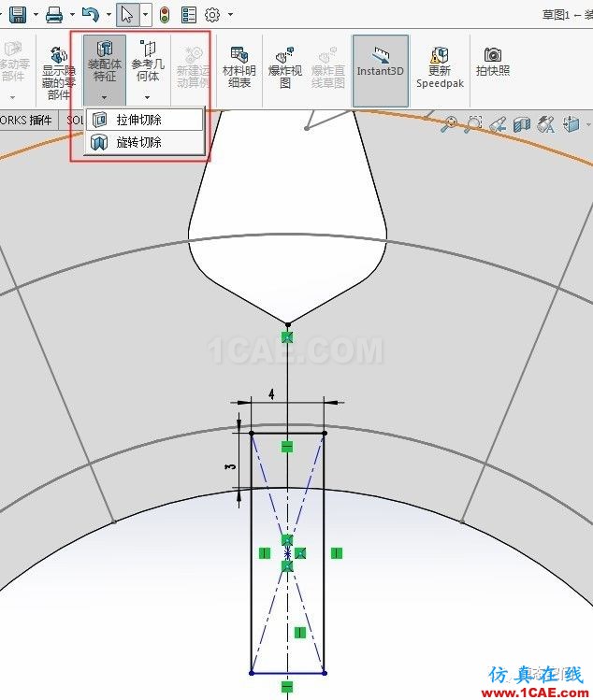Screen dimensions: 593x700
Task: Choose 旋转切除 from the dropdown menu
Action: pyautogui.click(x=145, y=142)
